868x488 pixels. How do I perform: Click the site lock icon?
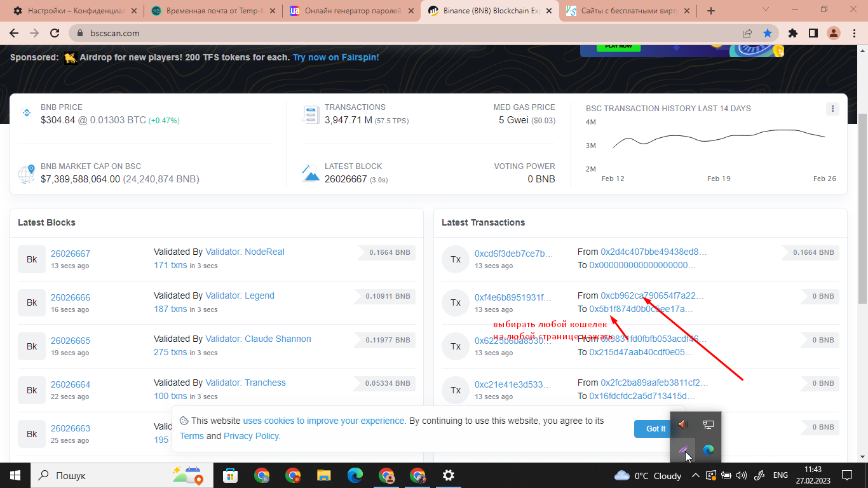pyautogui.click(x=79, y=33)
